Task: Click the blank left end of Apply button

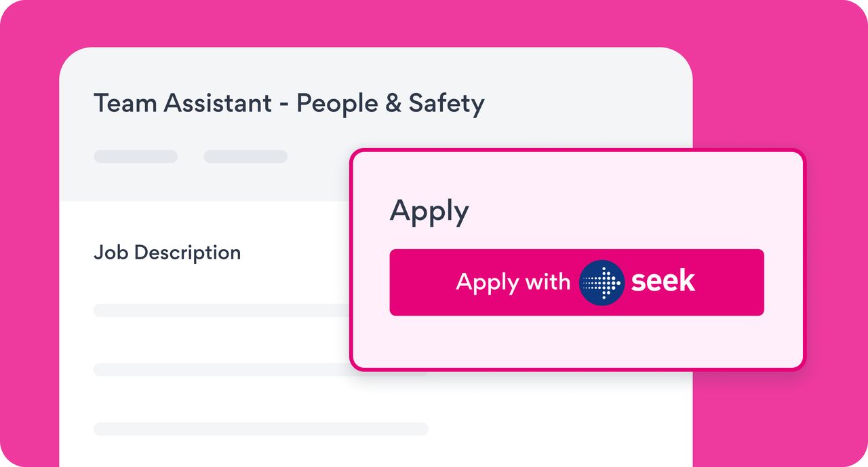Action: point(417,282)
